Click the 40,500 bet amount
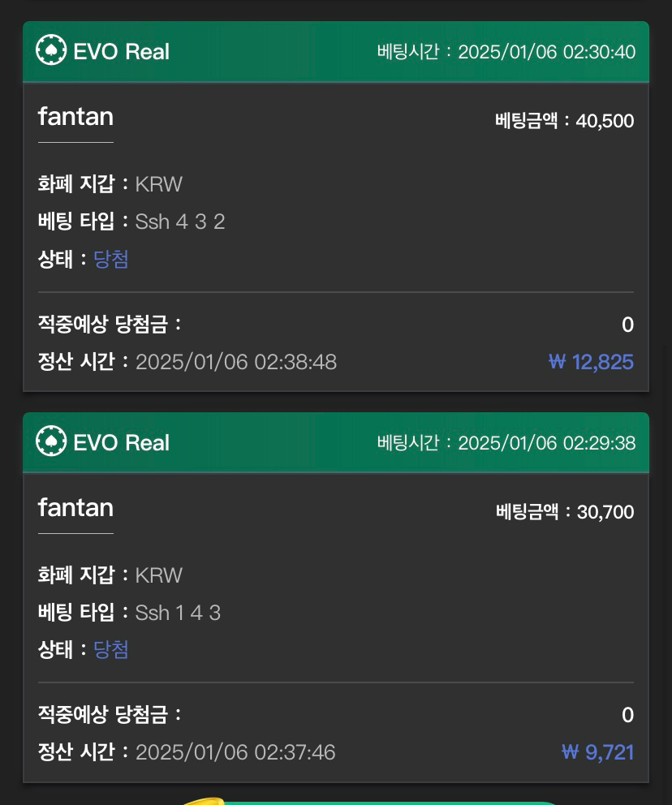 [604, 121]
